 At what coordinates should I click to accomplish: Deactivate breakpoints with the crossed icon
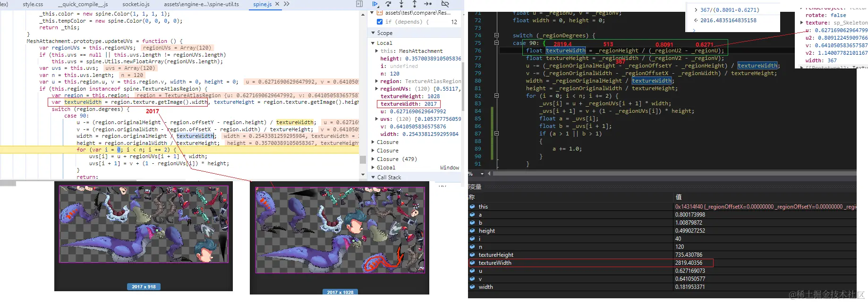click(x=445, y=4)
